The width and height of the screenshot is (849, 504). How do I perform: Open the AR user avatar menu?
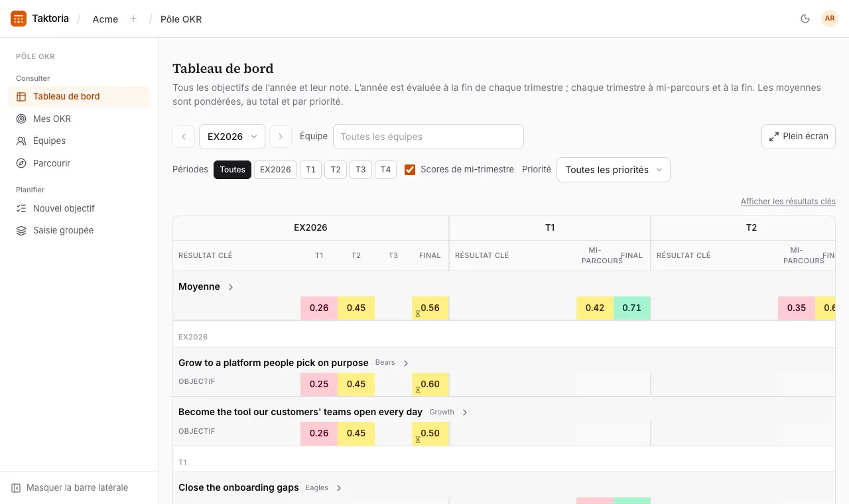click(x=830, y=19)
